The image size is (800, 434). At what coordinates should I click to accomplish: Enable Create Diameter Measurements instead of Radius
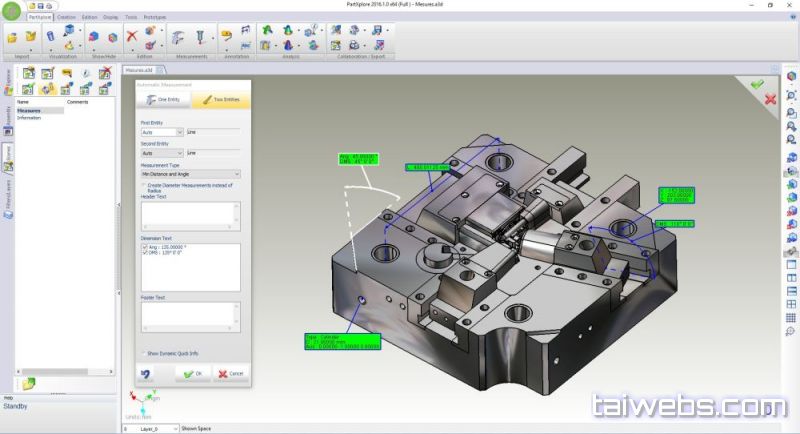[144, 185]
